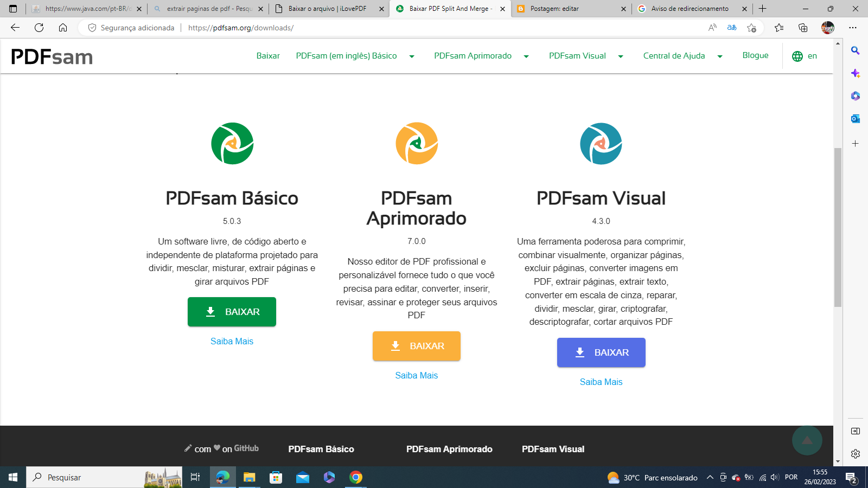The width and height of the screenshot is (868, 488).
Task: Open the Edge sidebar search
Action: (856, 50)
